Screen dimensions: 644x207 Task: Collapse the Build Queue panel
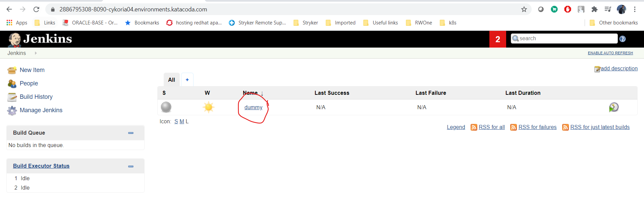(x=131, y=133)
